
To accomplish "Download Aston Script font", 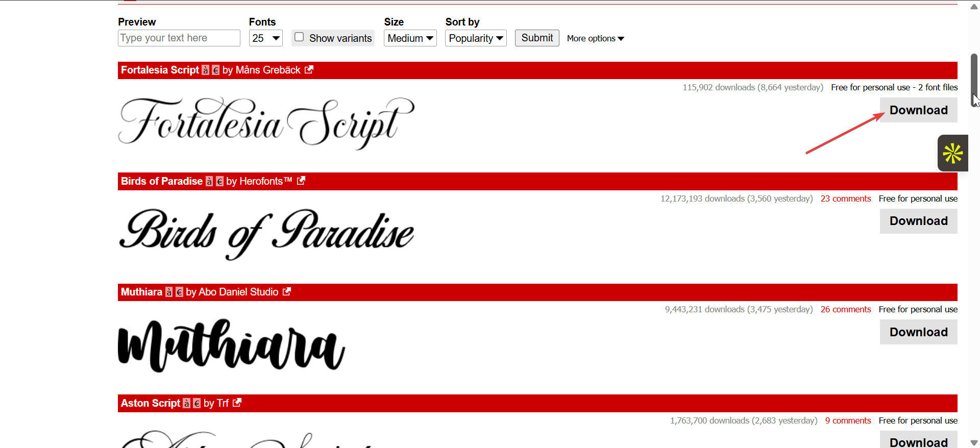I will click(x=919, y=440).
